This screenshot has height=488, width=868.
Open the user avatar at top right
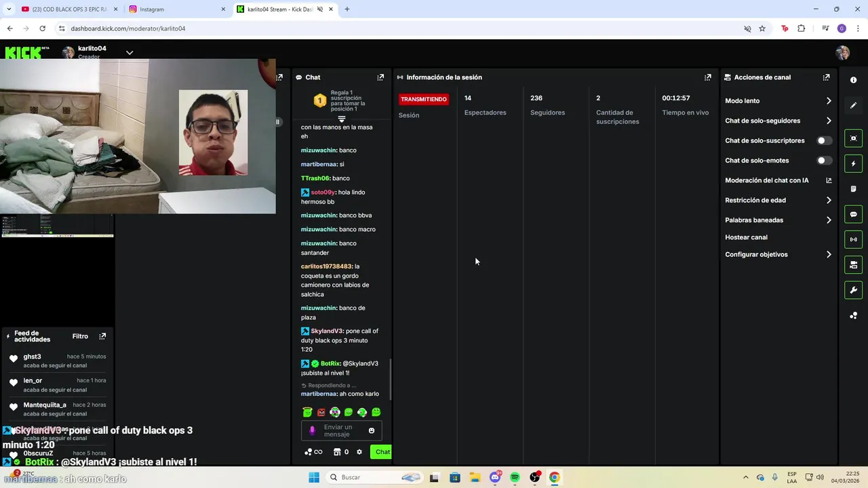pyautogui.click(x=843, y=53)
